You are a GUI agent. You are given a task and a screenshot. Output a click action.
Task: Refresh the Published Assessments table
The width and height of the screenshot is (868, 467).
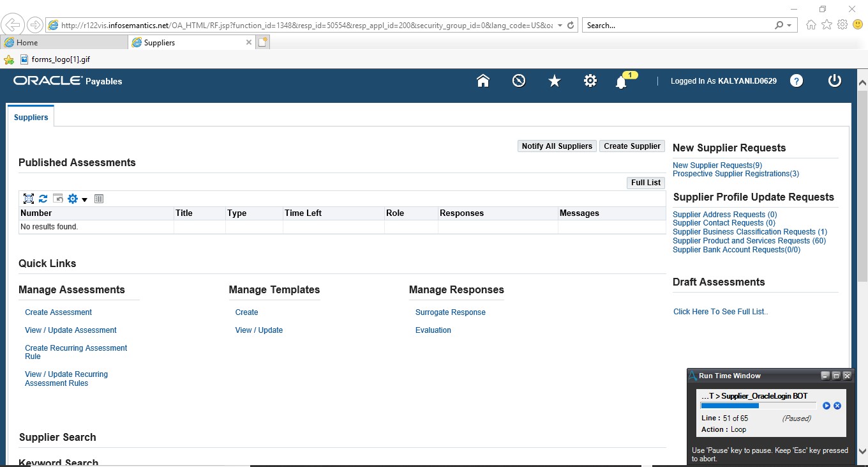point(43,199)
